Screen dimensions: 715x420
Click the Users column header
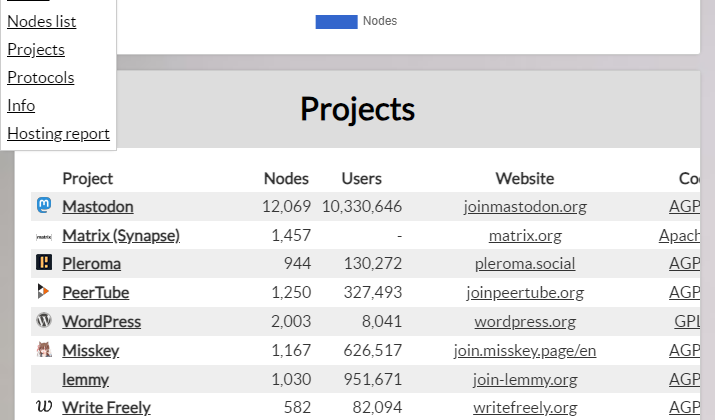[x=362, y=178]
